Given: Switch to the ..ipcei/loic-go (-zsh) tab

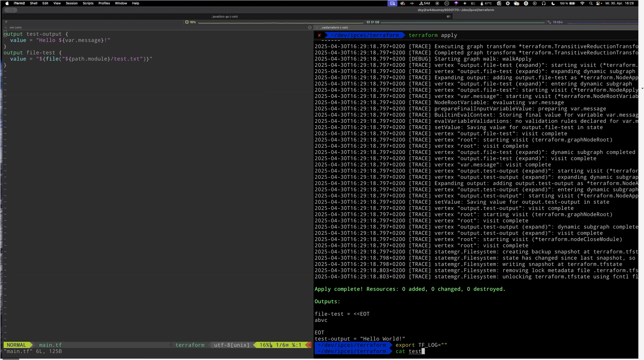Looking at the screenshot, I should (x=225, y=17).
